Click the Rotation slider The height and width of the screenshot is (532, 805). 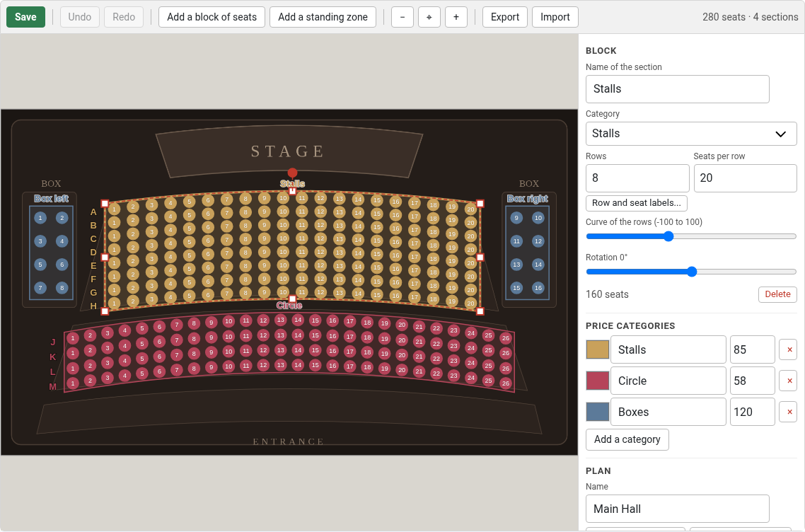[691, 272]
